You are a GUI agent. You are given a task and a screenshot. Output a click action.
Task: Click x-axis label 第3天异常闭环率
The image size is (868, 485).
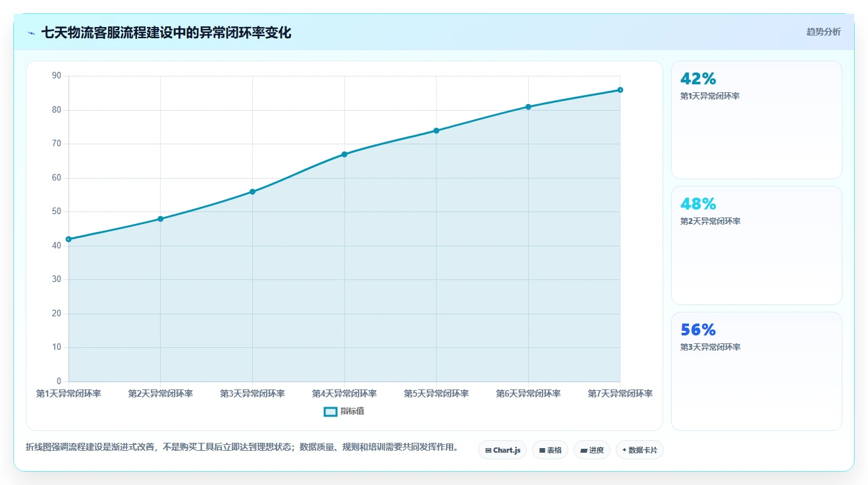252,393
